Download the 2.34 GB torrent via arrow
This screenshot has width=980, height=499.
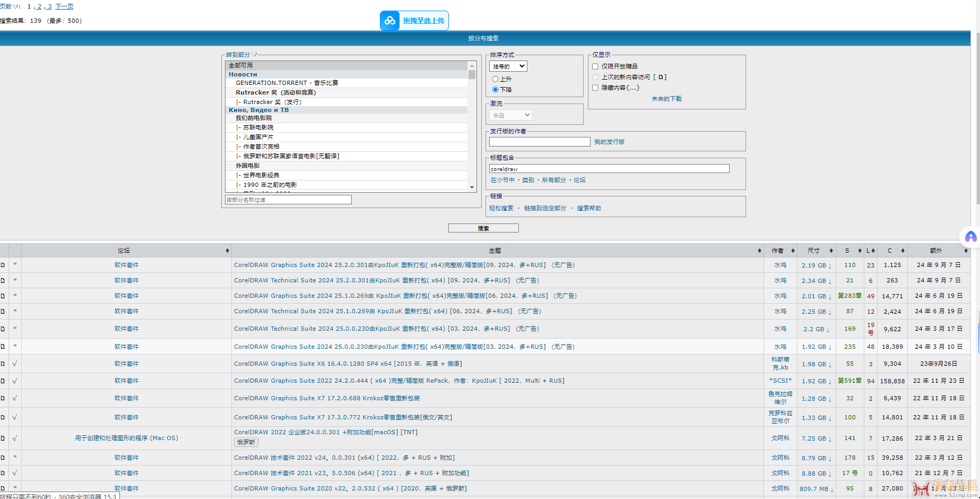point(830,281)
